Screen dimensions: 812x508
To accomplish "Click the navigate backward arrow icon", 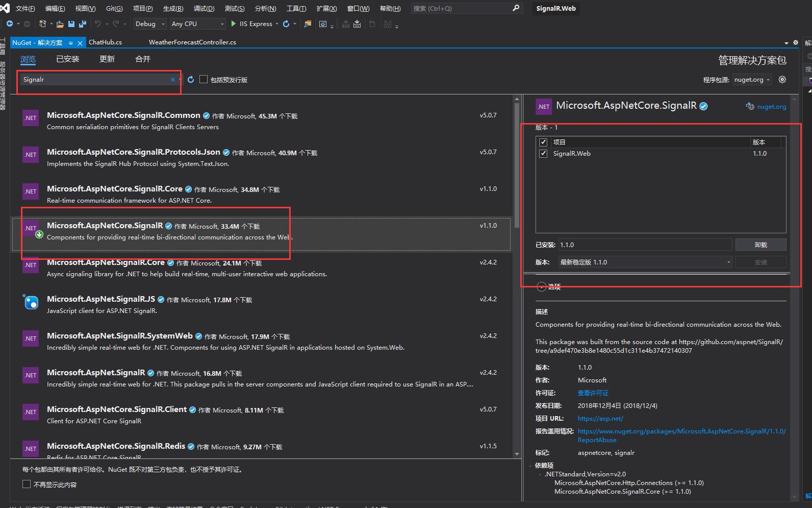I will pos(9,23).
